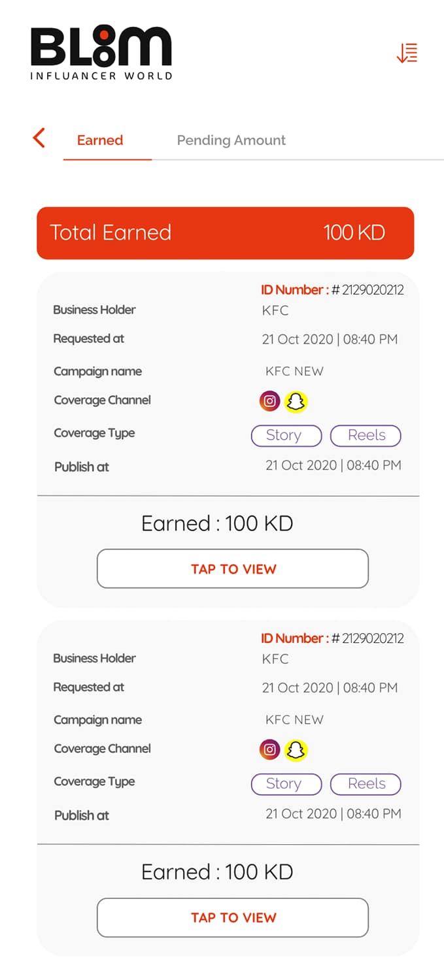
Task: Click TAP TO VIEW on the first campaign
Action: click(x=232, y=568)
